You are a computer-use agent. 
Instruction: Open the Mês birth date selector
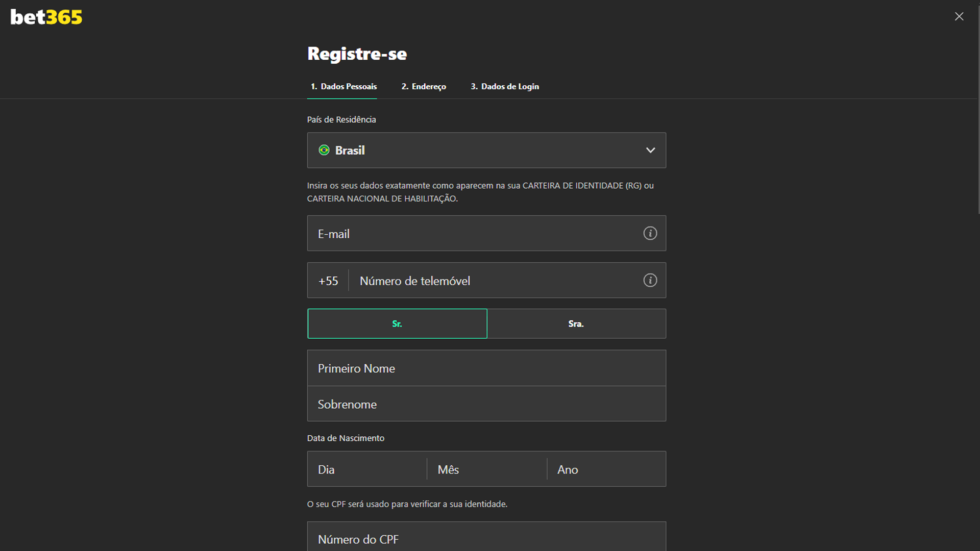coord(486,469)
